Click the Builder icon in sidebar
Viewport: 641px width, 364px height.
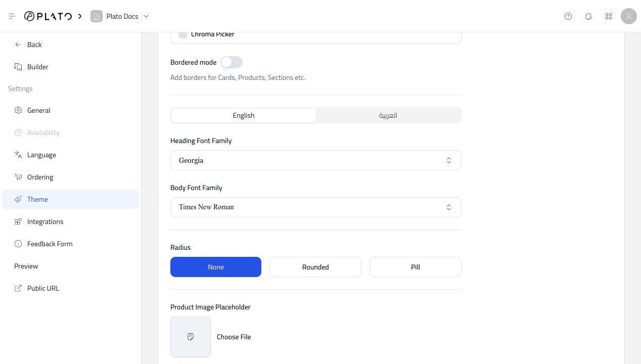coord(18,67)
